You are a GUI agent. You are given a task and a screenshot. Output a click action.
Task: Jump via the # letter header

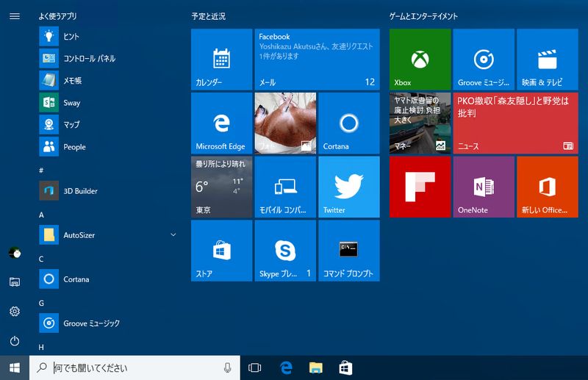coord(41,171)
